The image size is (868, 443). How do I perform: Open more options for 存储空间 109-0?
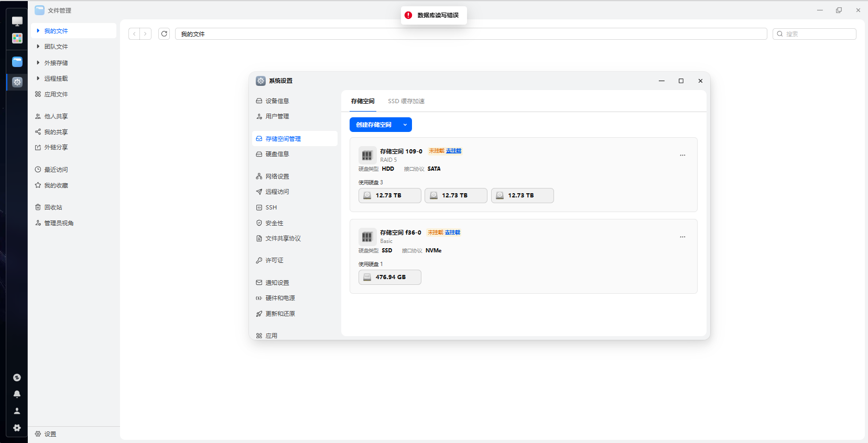coord(682,155)
